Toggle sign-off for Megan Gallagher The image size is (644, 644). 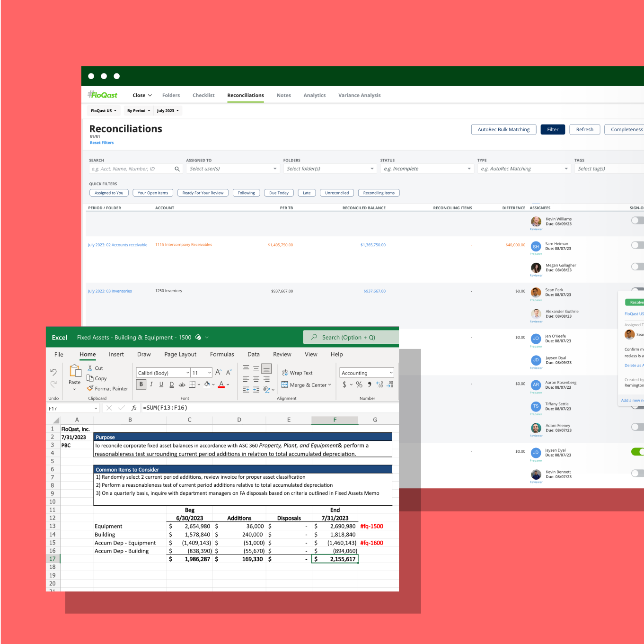point(637,267)
